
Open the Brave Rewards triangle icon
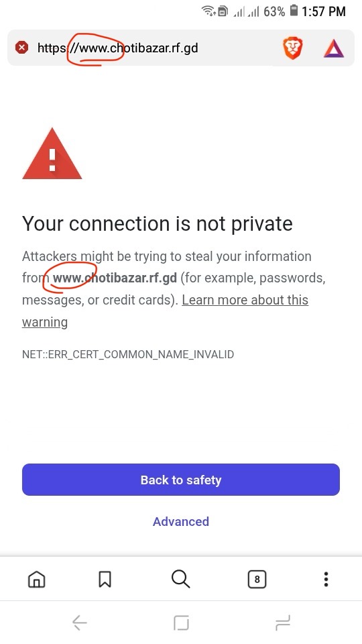[333, 48]
